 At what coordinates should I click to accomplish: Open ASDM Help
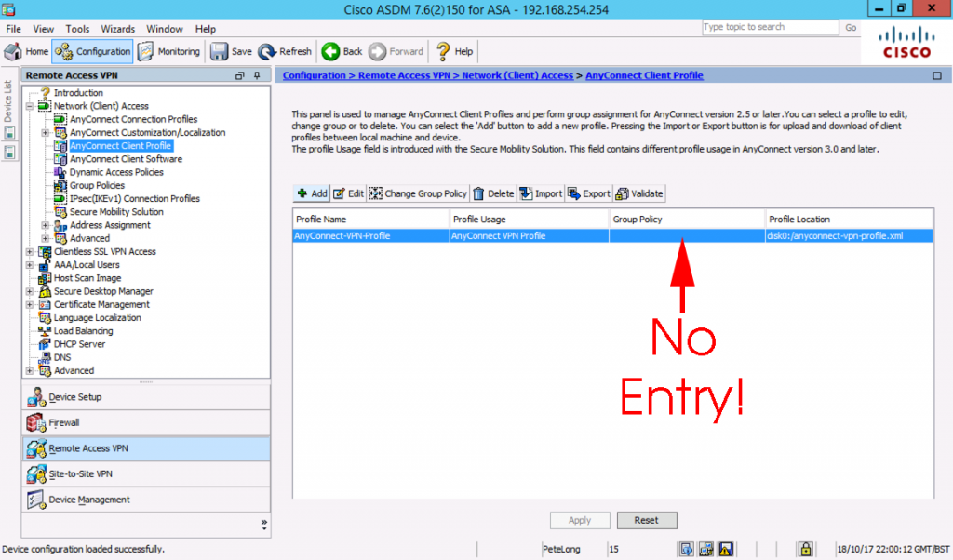[x=453, y=51]
